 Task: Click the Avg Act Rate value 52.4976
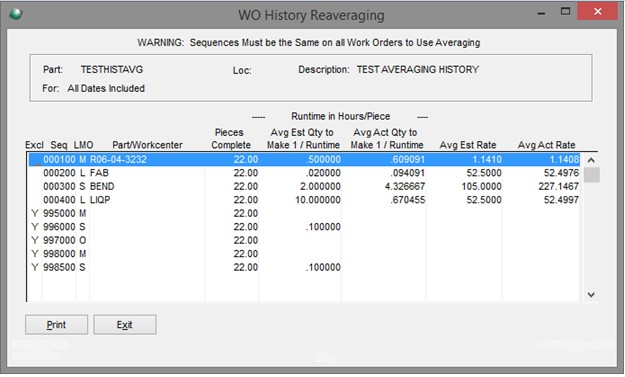561,173
